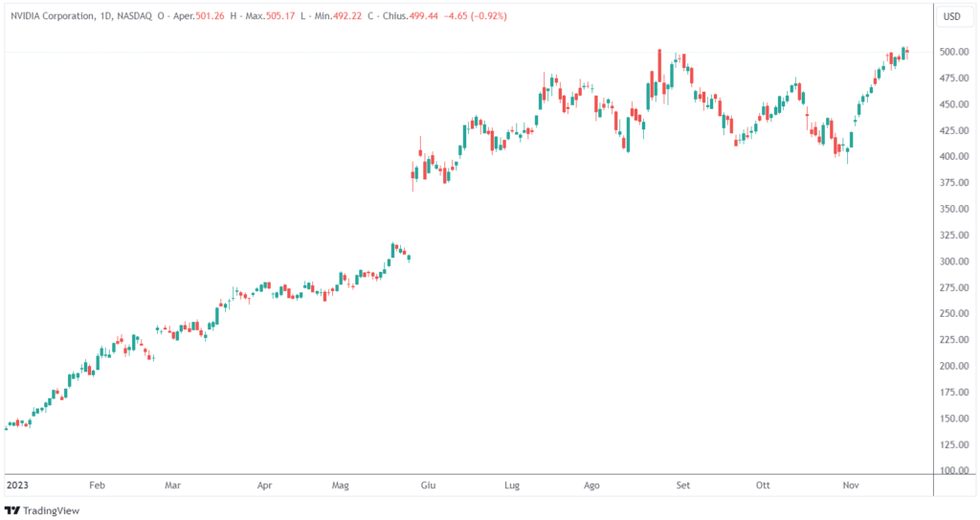Open the USD currency dropdown

(x=952, y=16)
